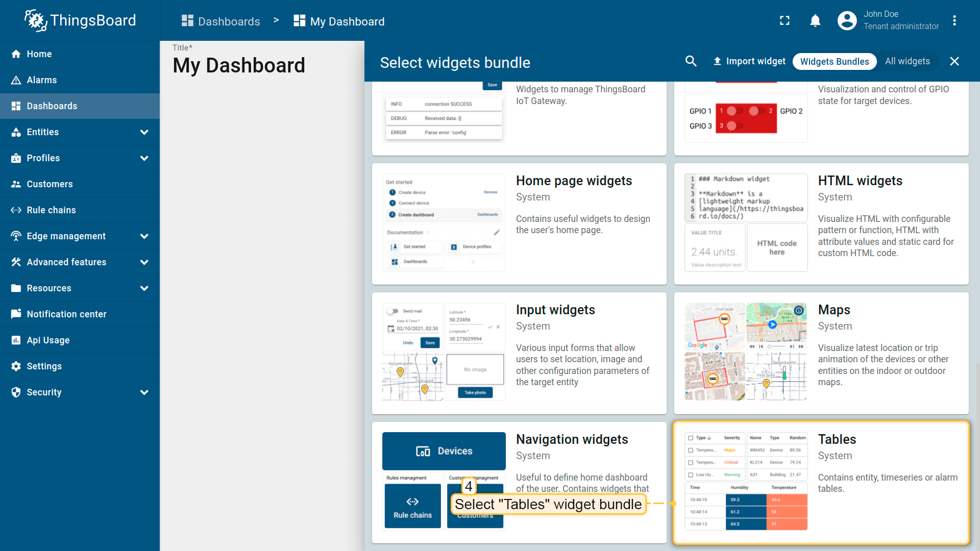The width and height of the screenshot is (980, 551).
Task: Open notifications bell icon
Action: [x=815, y=20]
